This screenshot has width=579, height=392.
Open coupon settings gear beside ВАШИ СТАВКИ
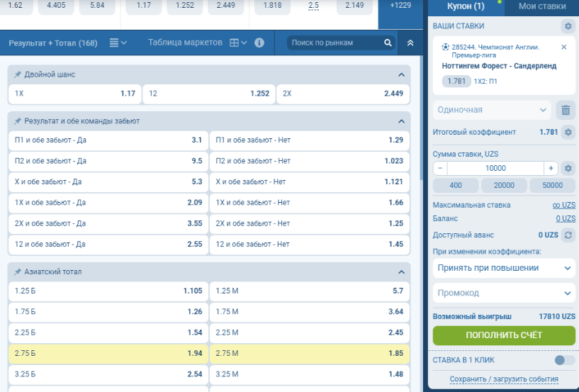click(x=567, y=26)
